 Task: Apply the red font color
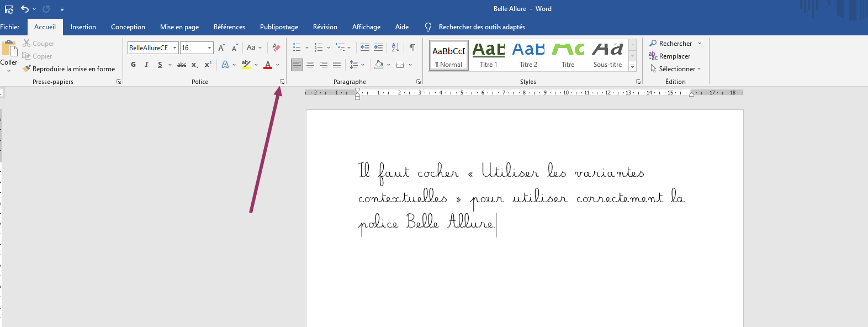268,65
